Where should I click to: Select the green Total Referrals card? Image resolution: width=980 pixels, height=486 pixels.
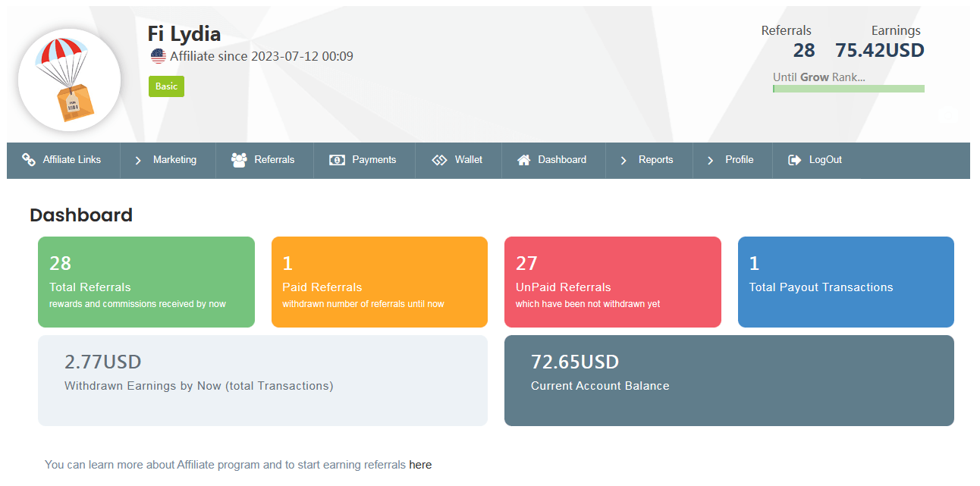click(146, 282)
